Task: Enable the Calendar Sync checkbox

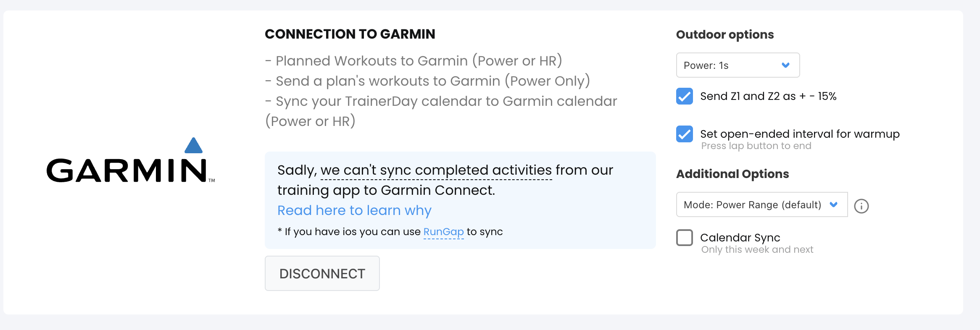Action: [685, 238]
